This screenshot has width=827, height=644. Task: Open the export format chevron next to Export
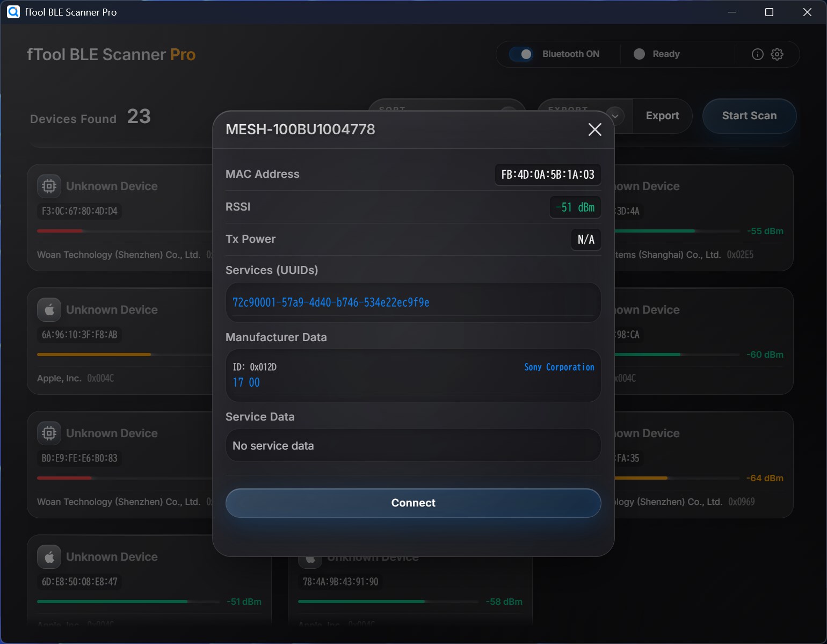tap(614, 117)
